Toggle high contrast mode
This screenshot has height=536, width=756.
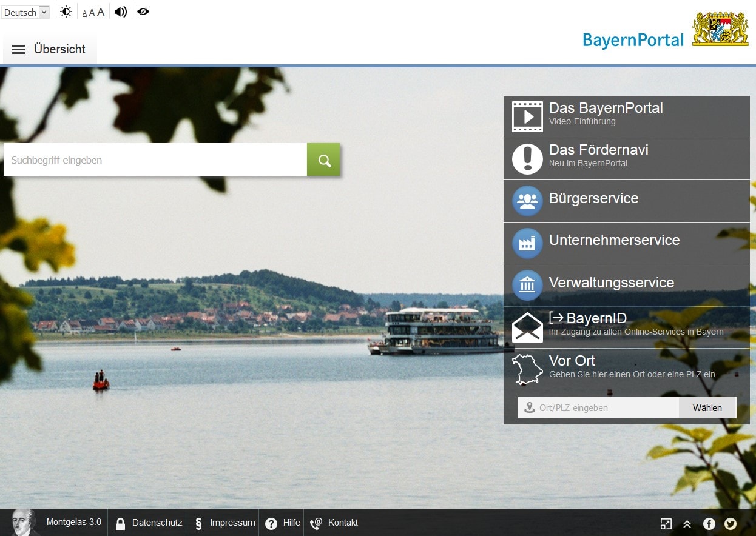[66, 11]
